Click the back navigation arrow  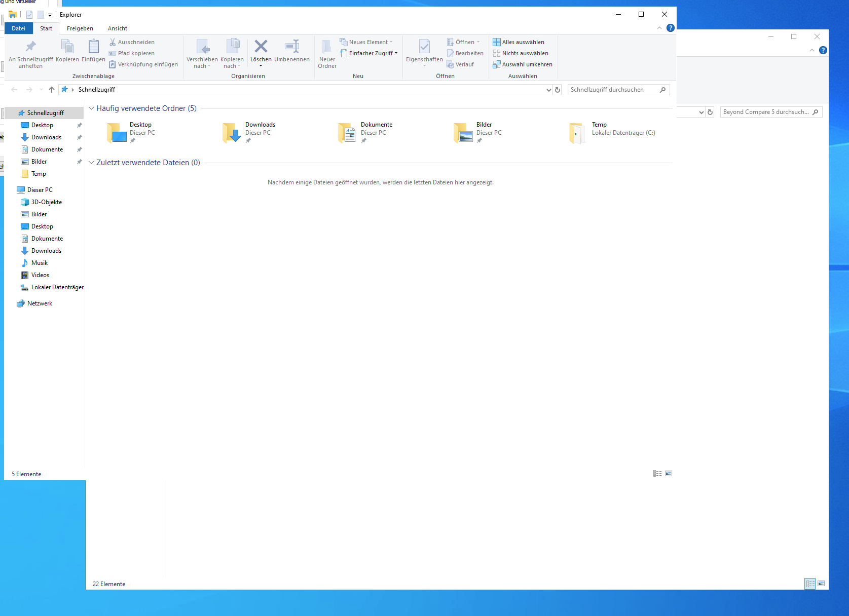14,90
